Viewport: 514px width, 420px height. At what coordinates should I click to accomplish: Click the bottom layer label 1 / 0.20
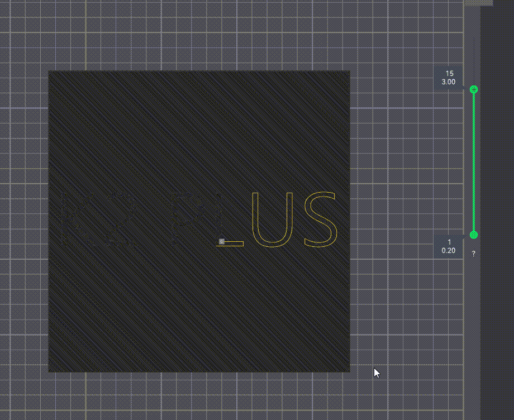coord(449,246)
